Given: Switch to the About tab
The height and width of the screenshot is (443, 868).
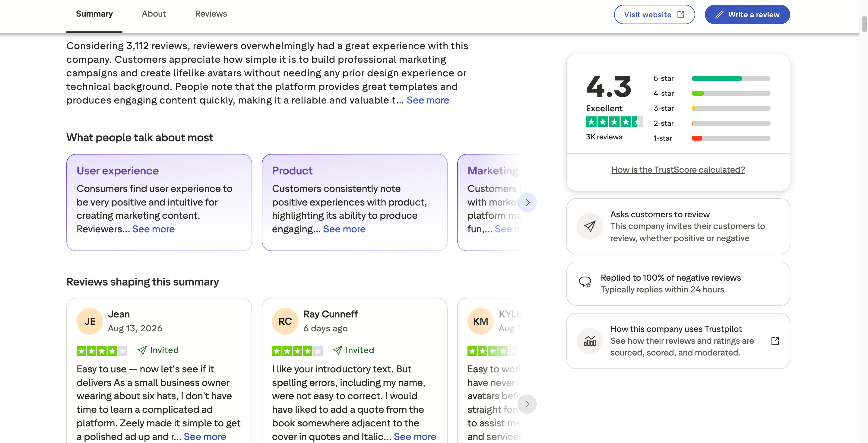Looking at the screenshot, I should click(x=154, y=14).
